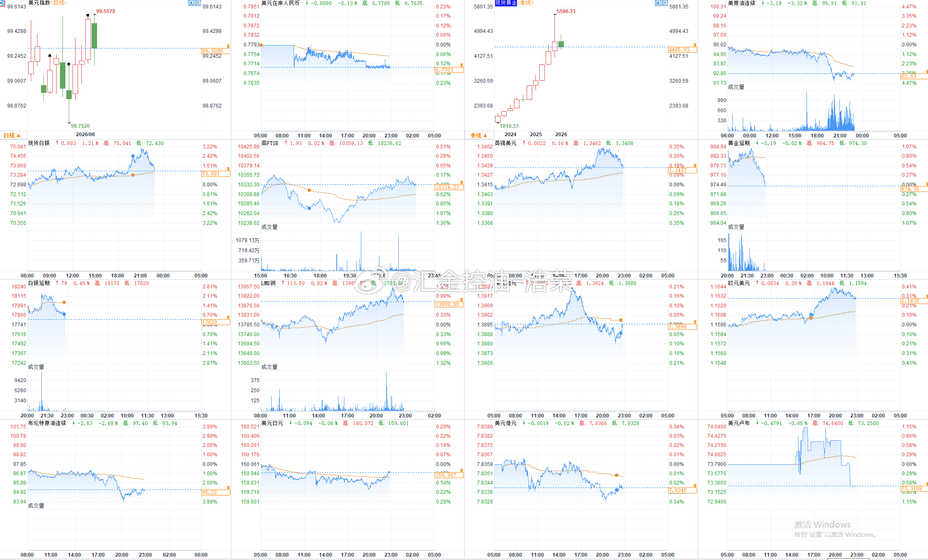928x560 pixels.
Task: Select the highlighted 现货黄金 chart title
Action: (x=506, y=3)
